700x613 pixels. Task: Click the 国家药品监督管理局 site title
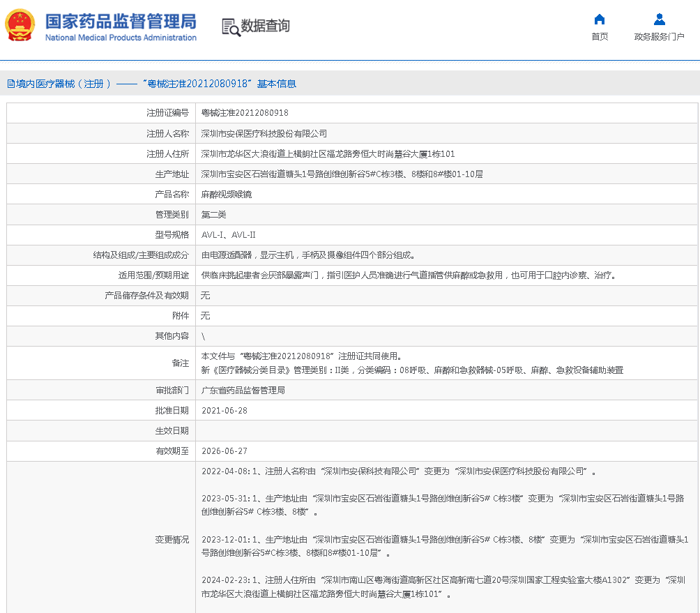(121, 21)
